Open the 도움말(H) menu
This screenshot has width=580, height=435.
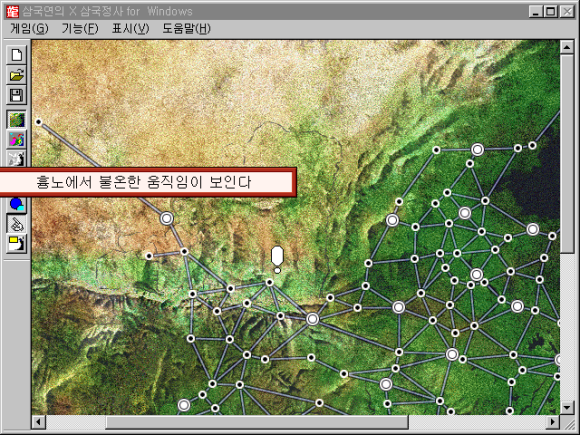point(186,28)
